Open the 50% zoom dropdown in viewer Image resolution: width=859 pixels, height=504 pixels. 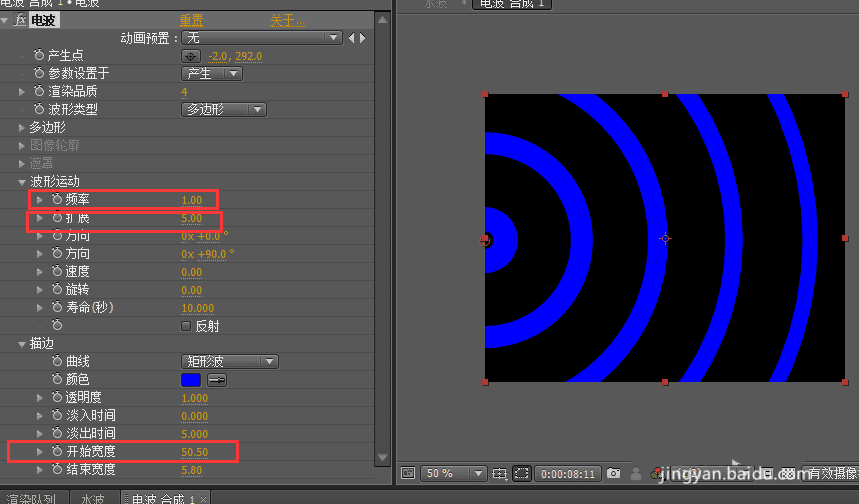coord(453,473)
